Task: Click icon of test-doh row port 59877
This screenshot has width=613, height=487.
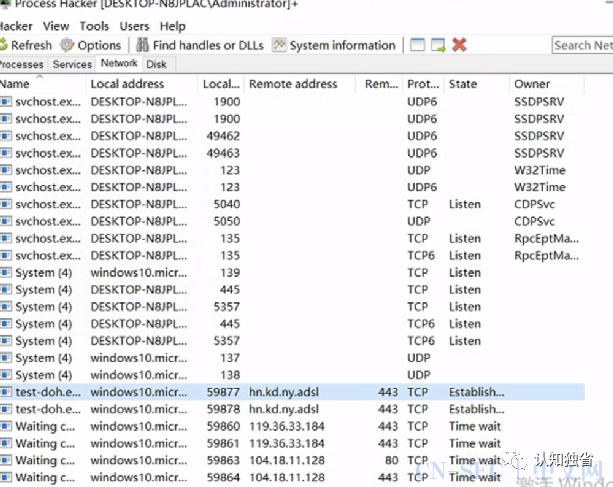Action: [6, 392]
